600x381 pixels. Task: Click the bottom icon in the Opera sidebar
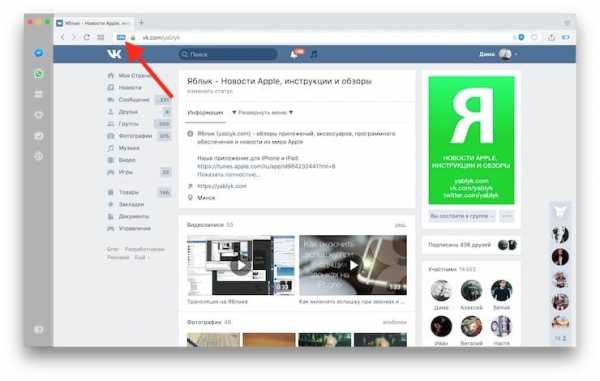click(x=39, y=329)
